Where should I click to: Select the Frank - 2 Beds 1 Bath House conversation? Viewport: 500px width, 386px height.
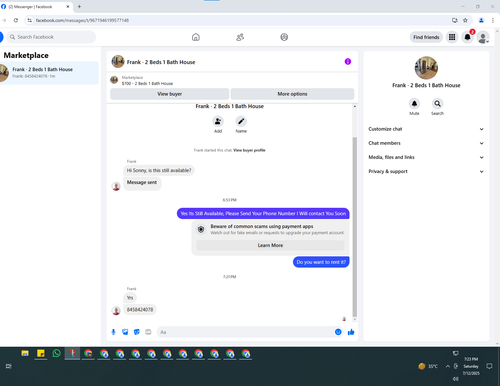point(49,73)
